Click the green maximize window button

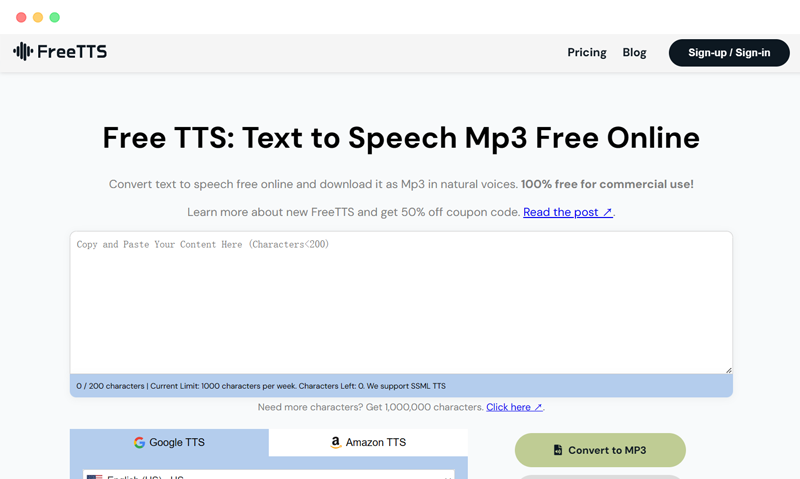(x=55, y=17)
